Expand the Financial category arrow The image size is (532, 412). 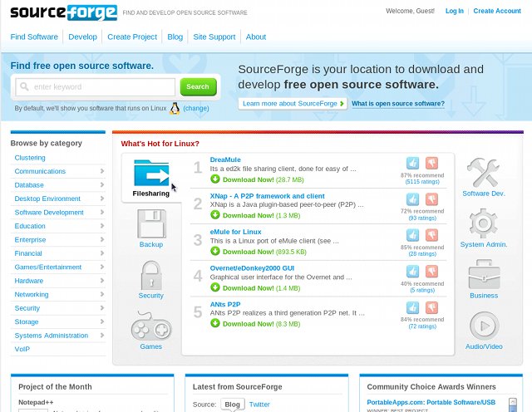coord(102,253)
